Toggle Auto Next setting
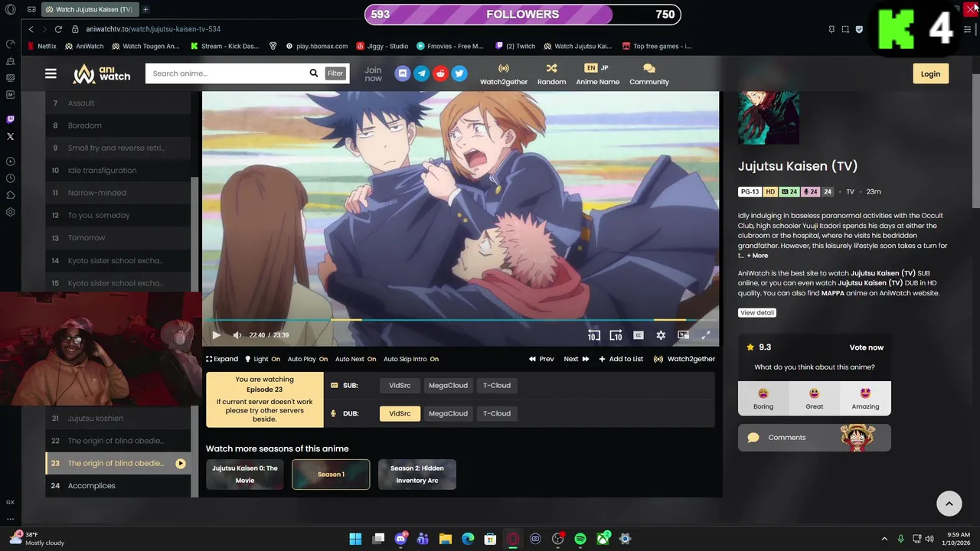The image size is (980, 551). tap(355, 359)
